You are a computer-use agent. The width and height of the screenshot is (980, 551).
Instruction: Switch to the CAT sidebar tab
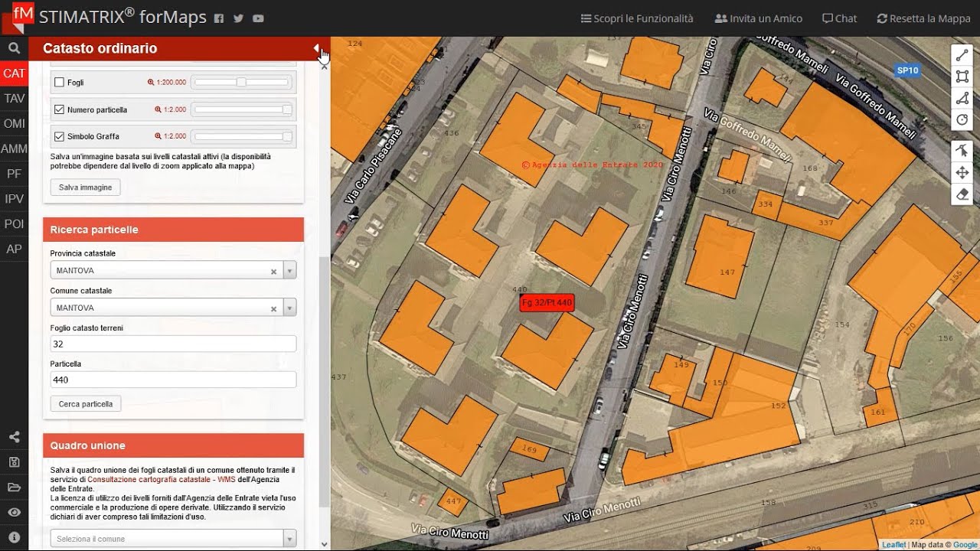point(14,73)
